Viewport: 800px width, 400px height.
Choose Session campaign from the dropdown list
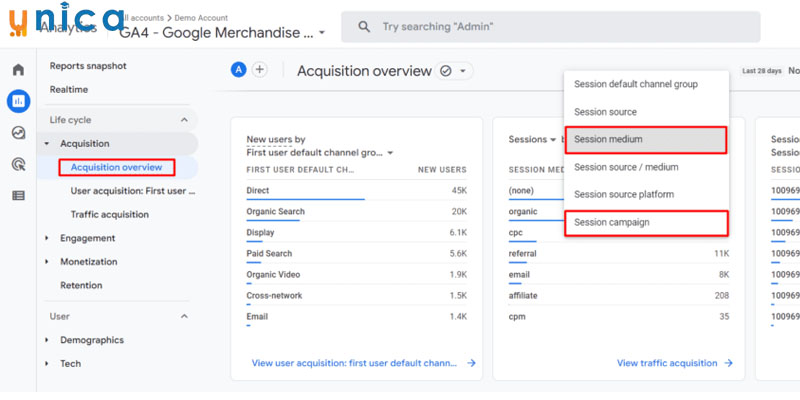click(x=645, y=222)
